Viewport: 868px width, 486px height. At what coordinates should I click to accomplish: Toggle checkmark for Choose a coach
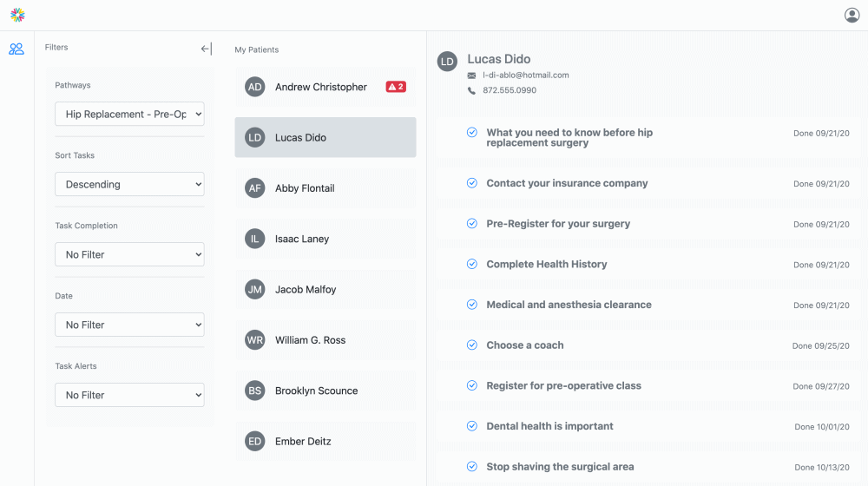pyautogui.click(x=471, y=345)
